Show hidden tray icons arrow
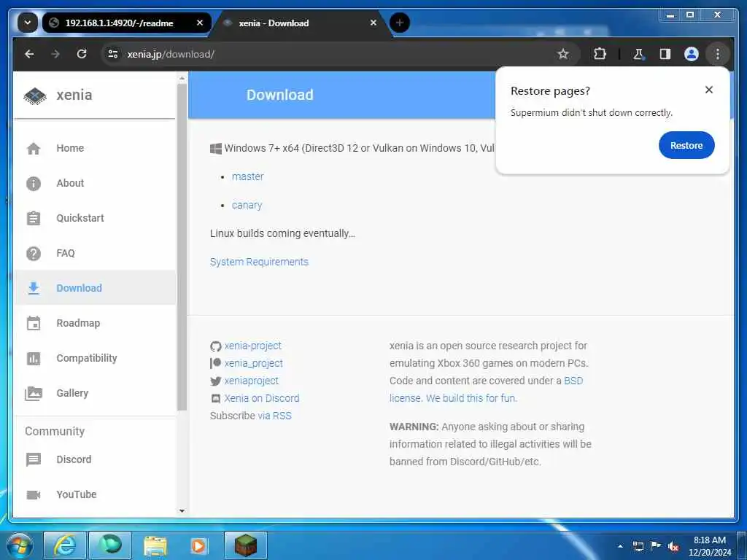The width and height of the screenshot is (747, 560). pyautogui.click(x=620, y=546)
